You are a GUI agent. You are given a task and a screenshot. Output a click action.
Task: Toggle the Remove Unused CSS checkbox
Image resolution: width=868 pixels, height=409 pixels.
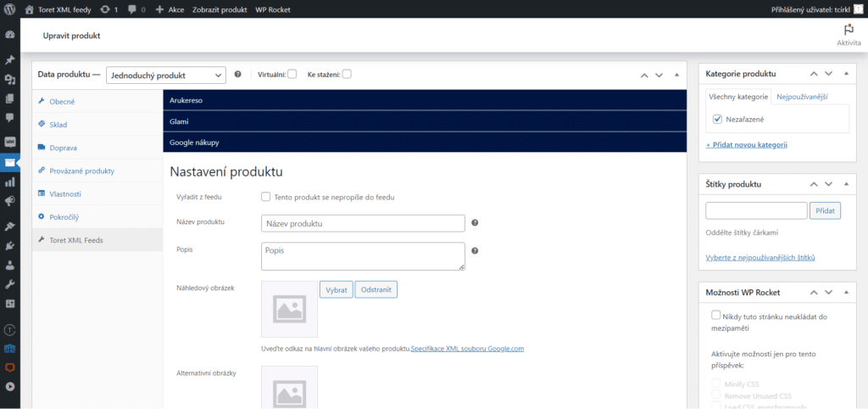715,395
